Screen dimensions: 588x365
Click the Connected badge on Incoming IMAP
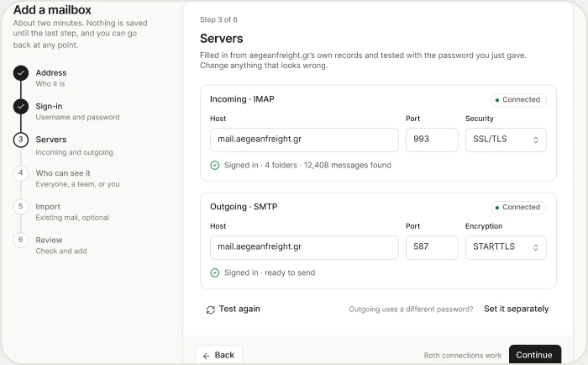(x=518, y=100)
